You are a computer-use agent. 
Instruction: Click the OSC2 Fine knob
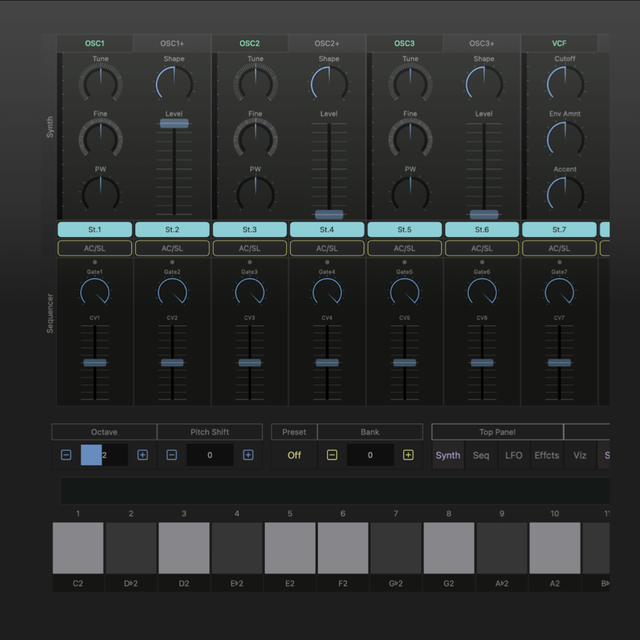[x=255, y=138]
